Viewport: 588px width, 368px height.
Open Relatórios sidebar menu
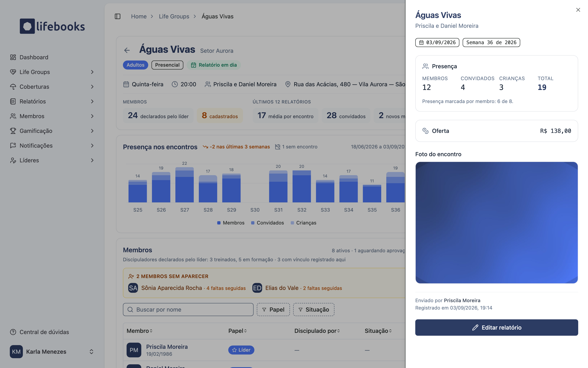pos(52,101)
